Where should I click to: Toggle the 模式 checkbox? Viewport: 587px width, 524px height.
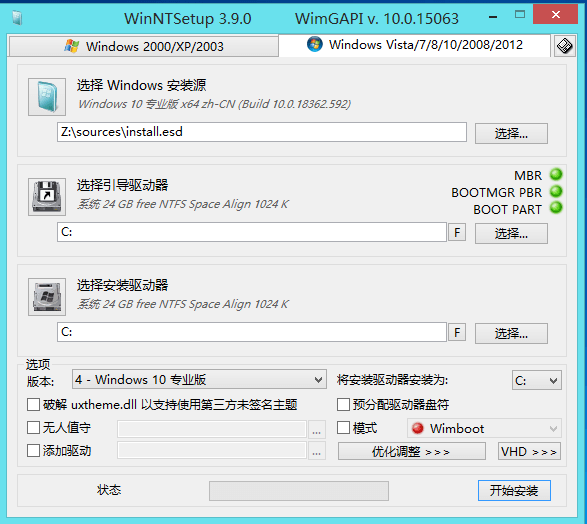tap(343, 427)
